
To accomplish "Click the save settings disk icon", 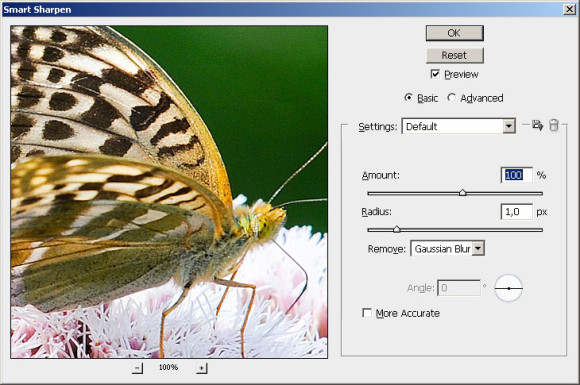I will pyautogui.click(x=537, y=125).
